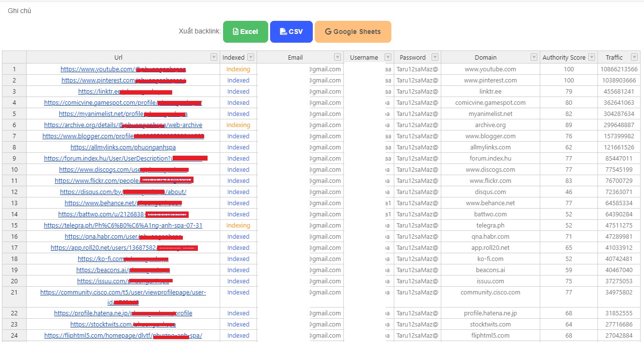Open the disqus.com about link

point(123,192)
